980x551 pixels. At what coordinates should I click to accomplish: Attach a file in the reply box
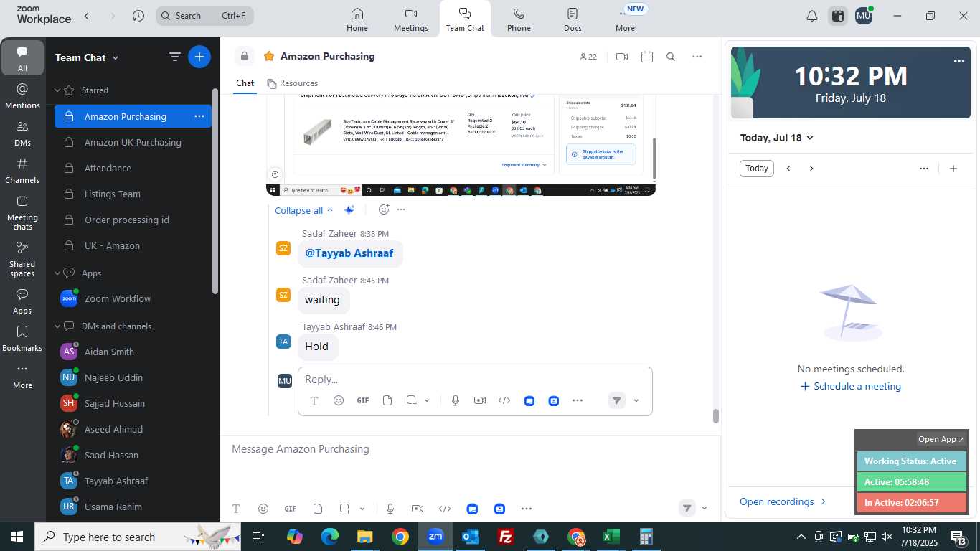[387, 400]
